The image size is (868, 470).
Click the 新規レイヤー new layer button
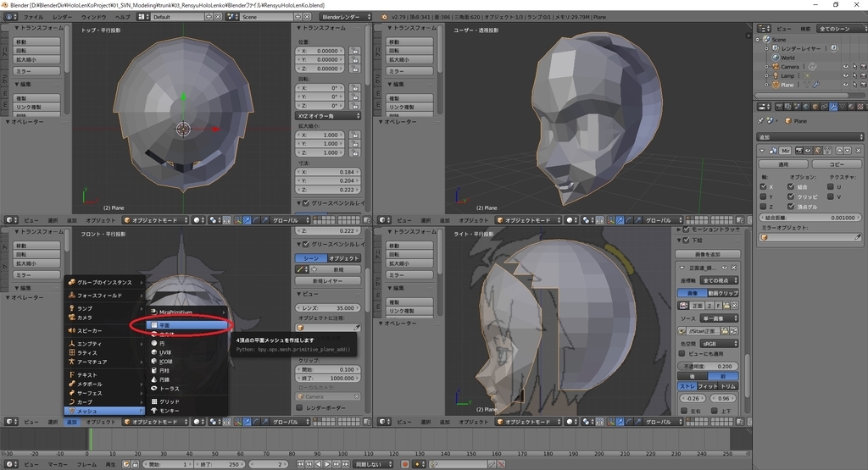[x=328, y=281]
